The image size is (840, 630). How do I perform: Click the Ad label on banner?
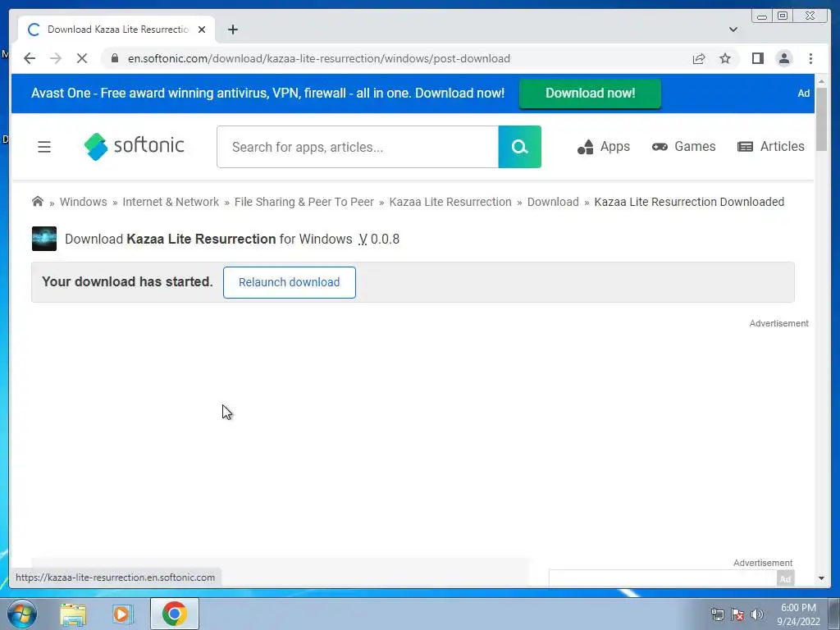coord(804,94)
